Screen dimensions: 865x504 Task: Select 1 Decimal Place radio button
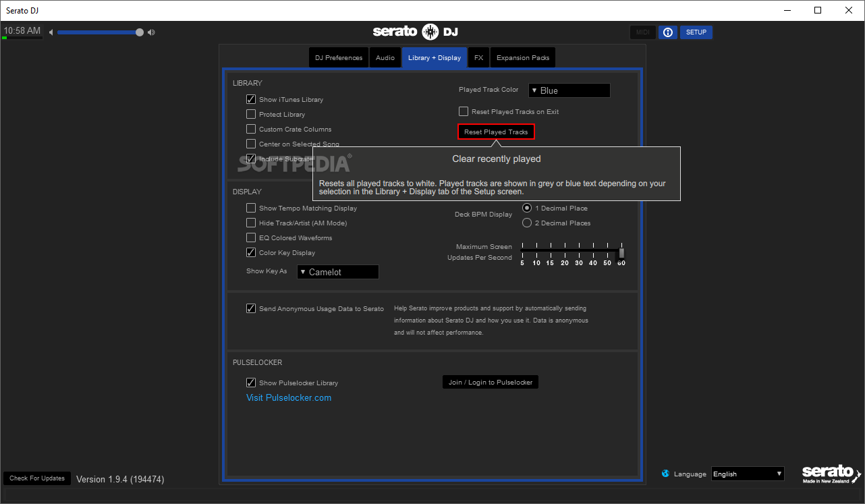coord(527,208)
